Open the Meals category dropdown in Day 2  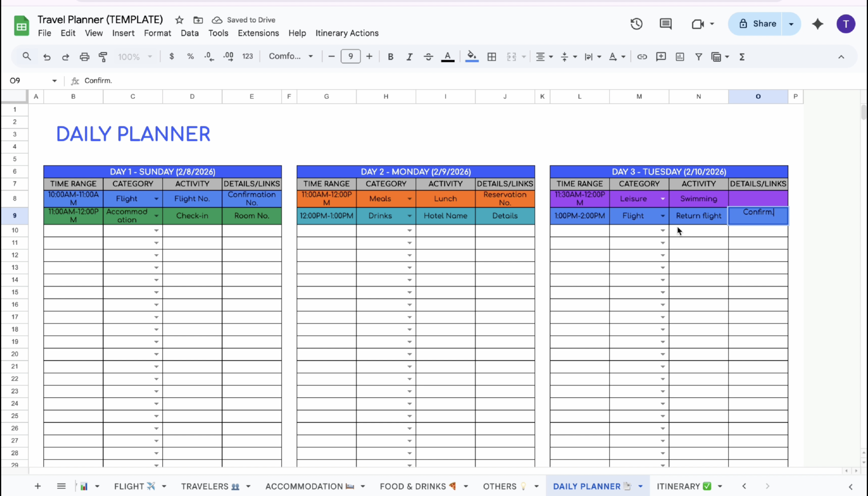tap(410, 199)
